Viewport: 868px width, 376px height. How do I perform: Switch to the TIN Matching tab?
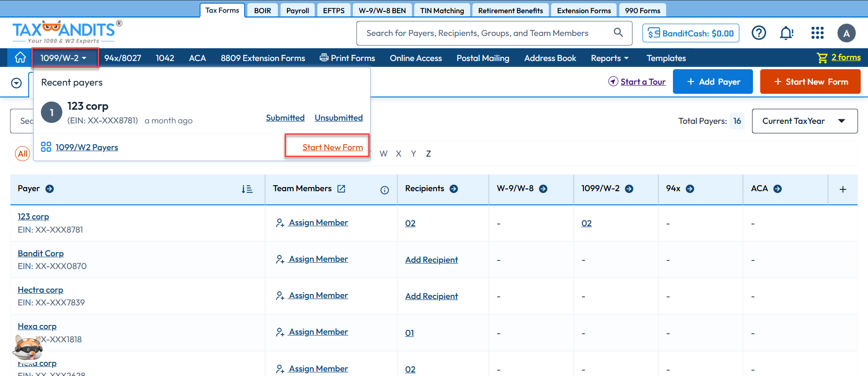[x=442, y=10]
